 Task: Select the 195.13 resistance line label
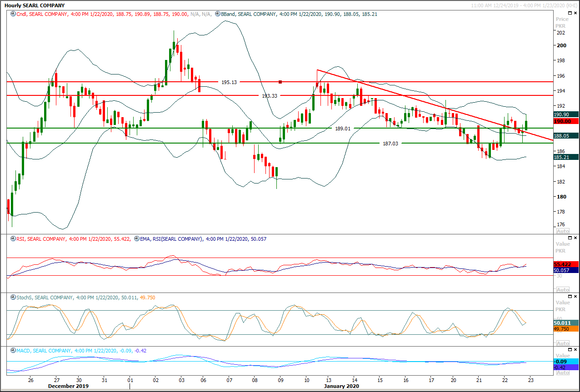[x=229, y=82]
